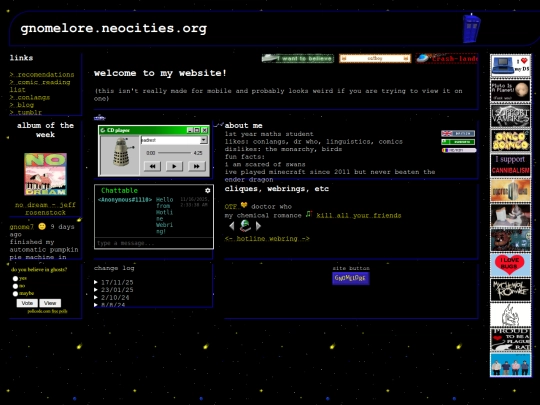The width and height of the screenshot is (540, 405).
Task: Click the No Dream album cover
Action: coord(45,174)
